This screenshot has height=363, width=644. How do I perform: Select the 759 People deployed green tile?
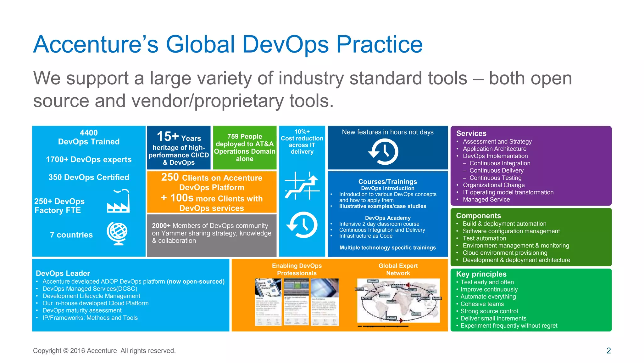pyautogui.click(x=245, y=148)
